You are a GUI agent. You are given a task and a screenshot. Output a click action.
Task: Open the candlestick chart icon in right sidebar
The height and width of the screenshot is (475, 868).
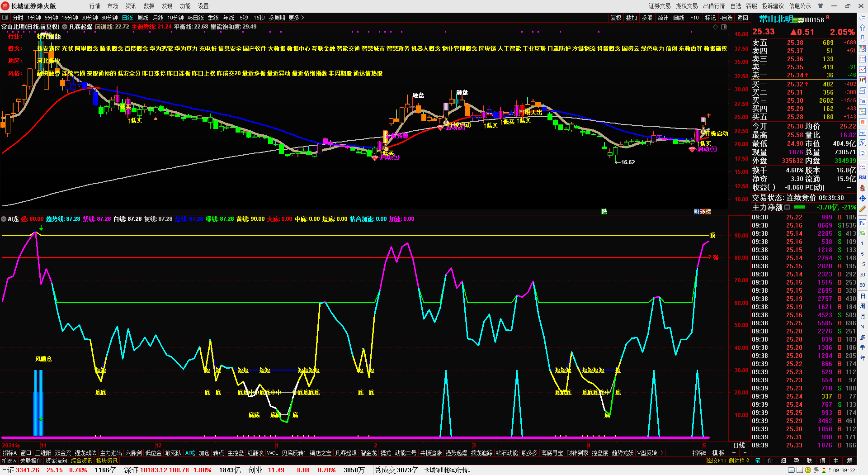[x=863, y=80]
